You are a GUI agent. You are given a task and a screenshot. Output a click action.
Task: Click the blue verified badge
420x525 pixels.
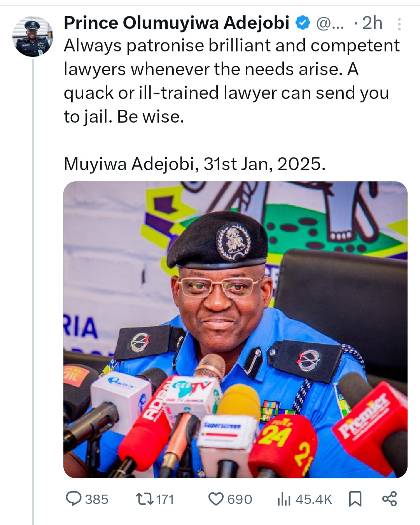coord(303,23)
